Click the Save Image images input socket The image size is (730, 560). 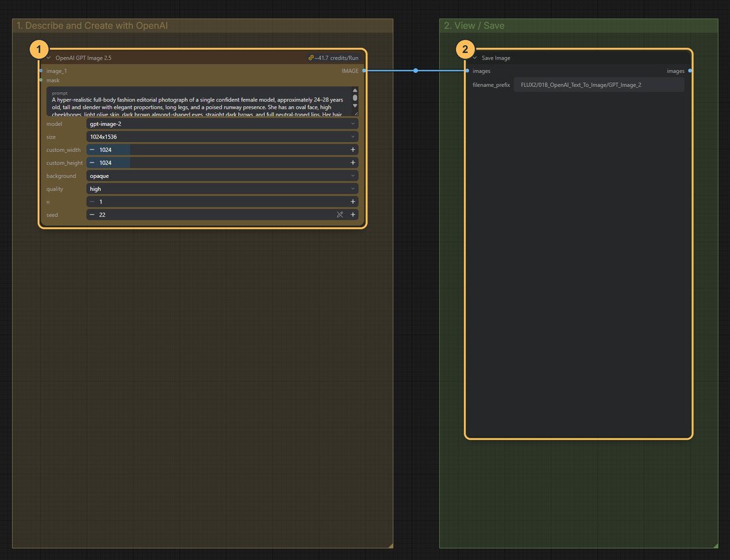point(467,71)
